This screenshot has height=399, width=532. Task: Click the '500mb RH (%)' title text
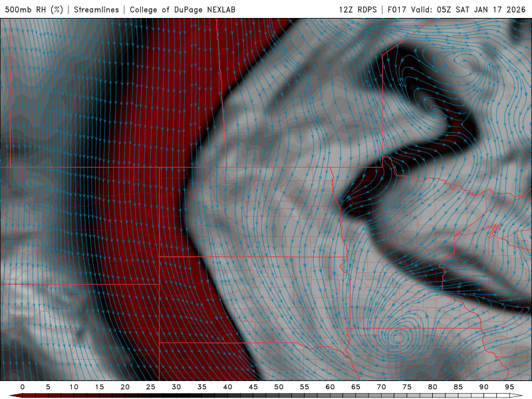(x=34, y=9)
